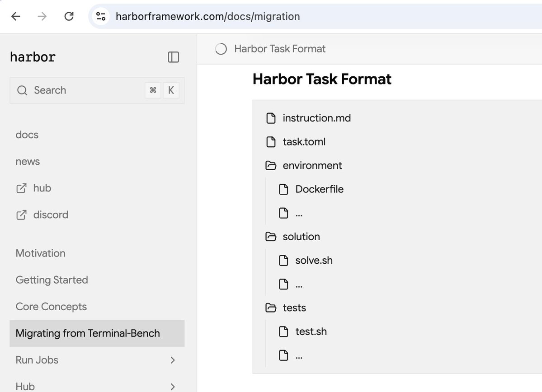Collapse the tests folder
This screenshot has height=392, width=542.
click(294, 308)
